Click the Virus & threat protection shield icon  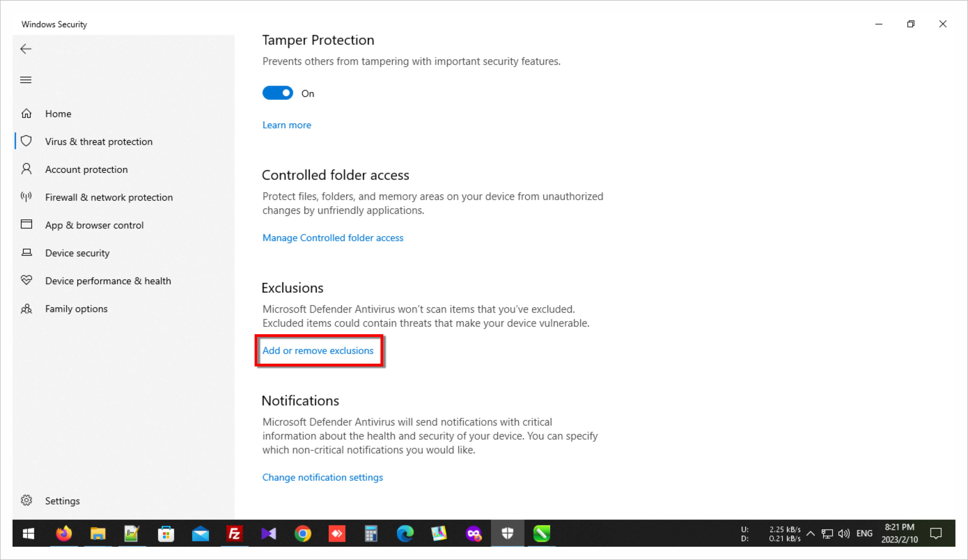[x=26, y=141]
